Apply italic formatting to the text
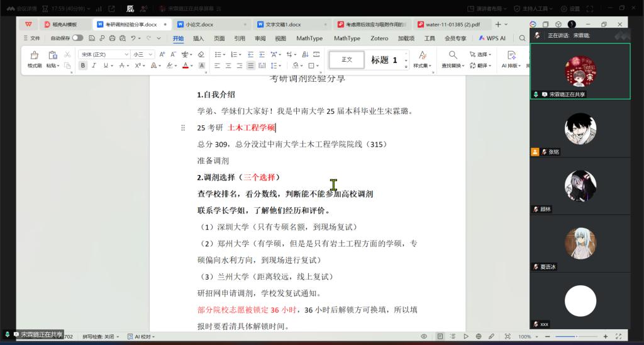The height and width of the screenshot is (345, 644). click(x=94, y=65)
